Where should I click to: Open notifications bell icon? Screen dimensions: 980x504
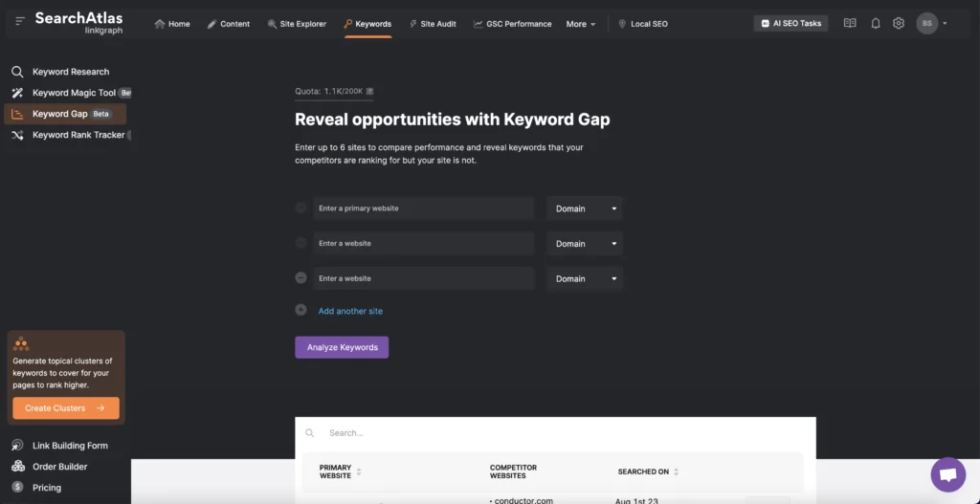point(876,23)
